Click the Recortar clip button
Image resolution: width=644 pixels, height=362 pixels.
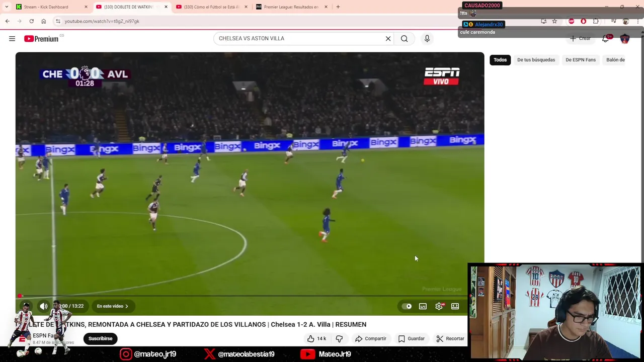pos(450,339)
